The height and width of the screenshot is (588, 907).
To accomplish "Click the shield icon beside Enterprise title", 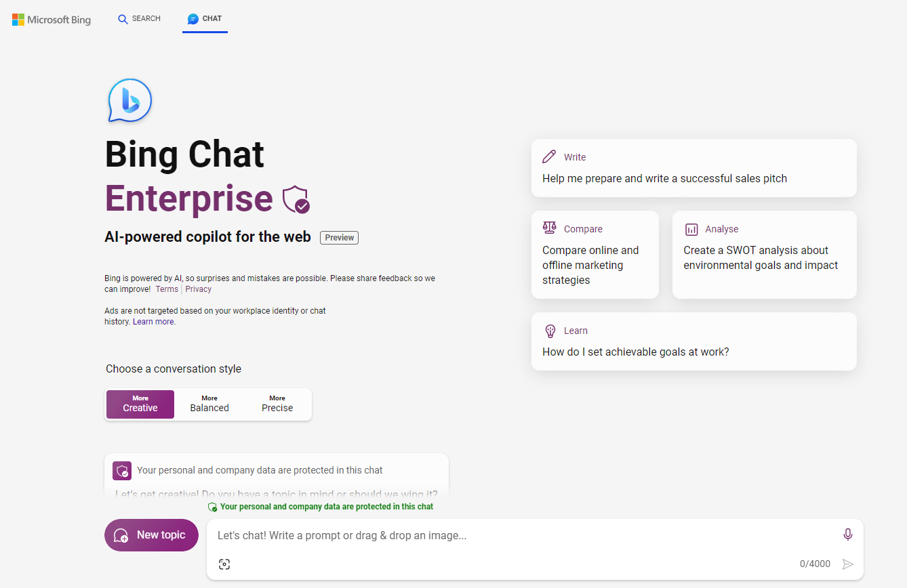I will (x=296, y=200).
